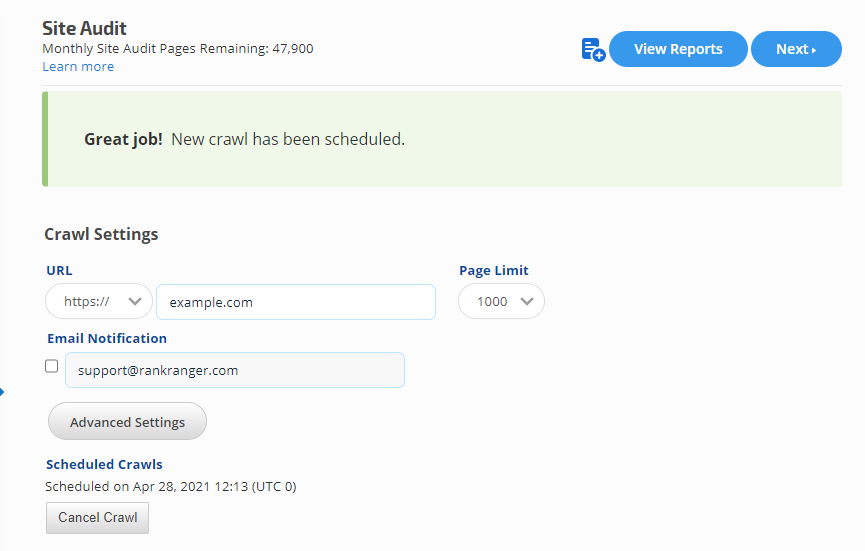Expand the https:// protocol dropdown
Image resolution: width=865 pixels, height=551 pixels.
click(x=99, y=302)
